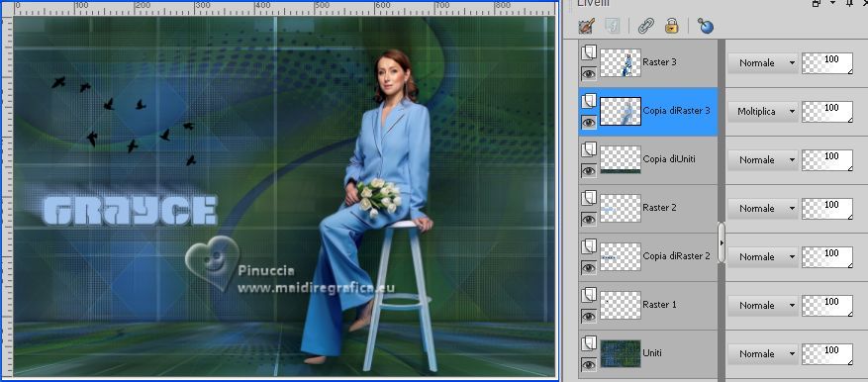The width and height of the screenshot is (868, 382).
Task: Click the Uniti layer thumbnail
Action: coord(621,353)
